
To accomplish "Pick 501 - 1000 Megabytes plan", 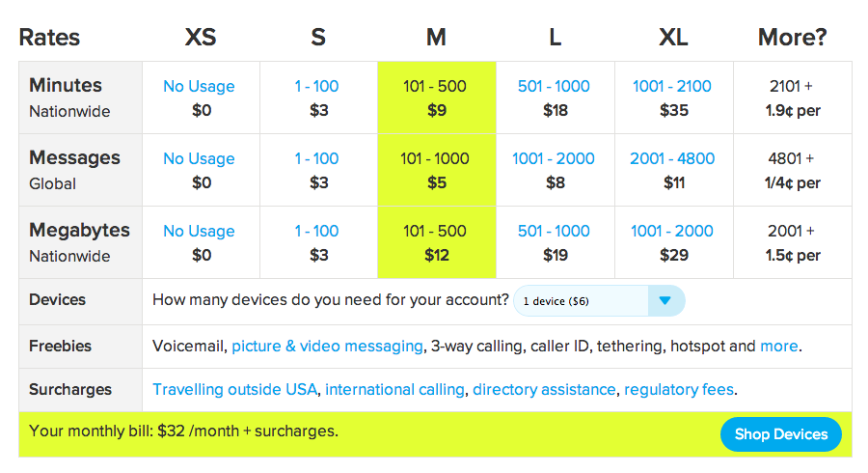I will click(554, 232).
